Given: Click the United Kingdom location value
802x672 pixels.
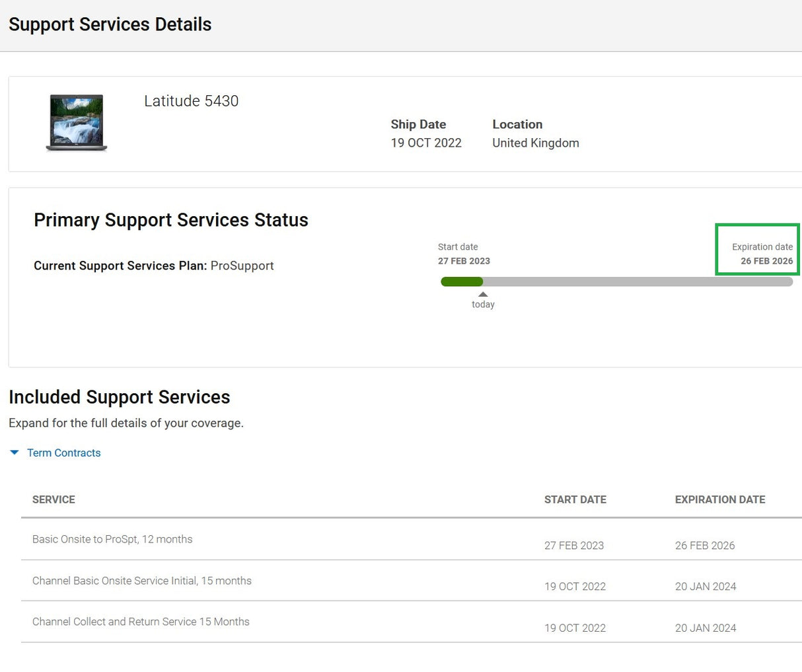Looking at the screenshot, I should 535,143.
